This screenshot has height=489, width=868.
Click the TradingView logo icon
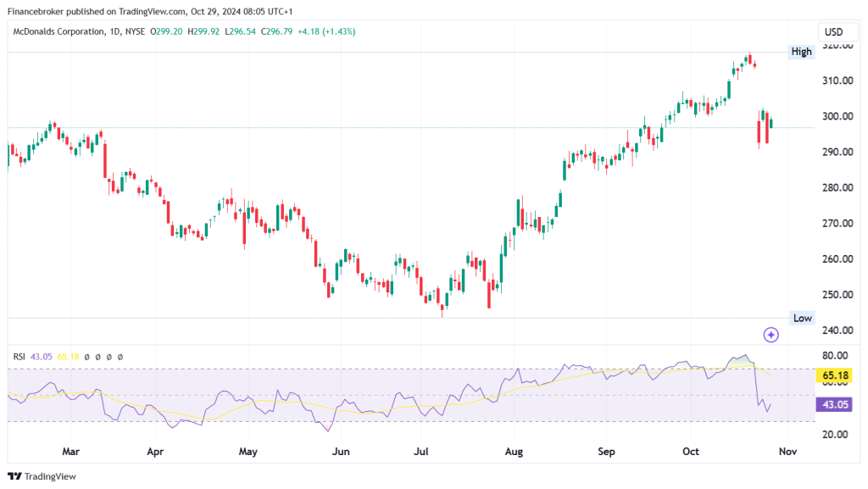[14, 476]
